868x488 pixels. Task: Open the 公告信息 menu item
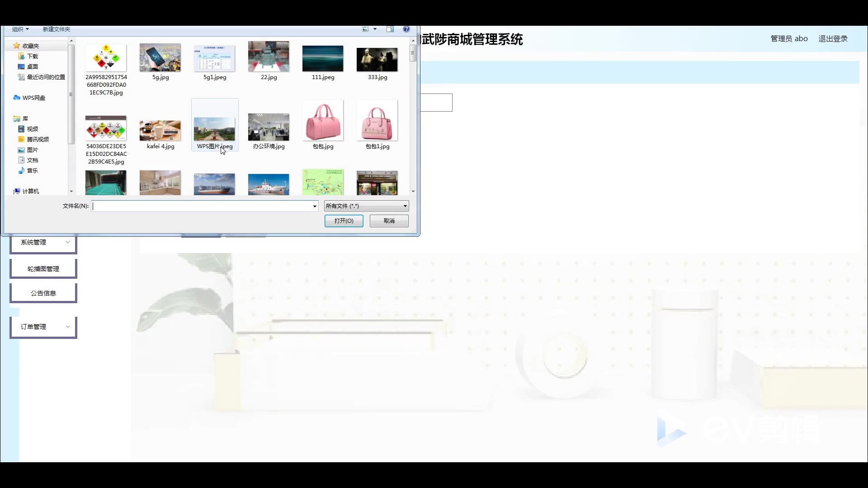click(43, 293)
